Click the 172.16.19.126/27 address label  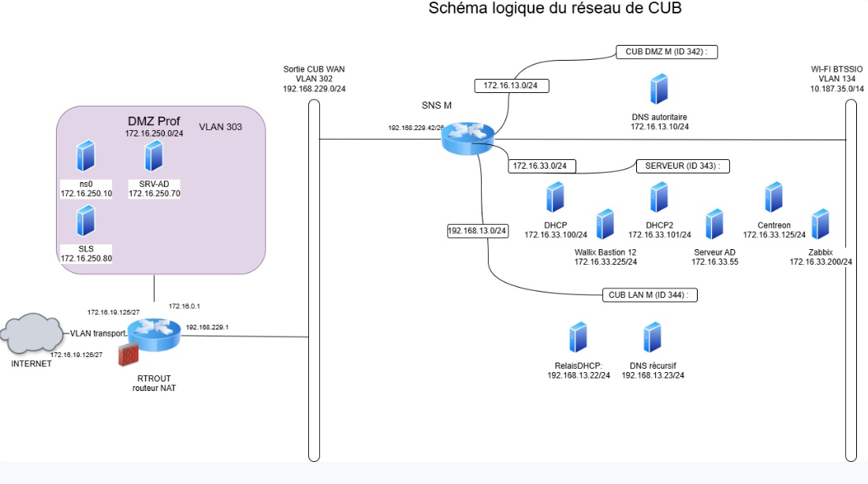pos(76,355)
